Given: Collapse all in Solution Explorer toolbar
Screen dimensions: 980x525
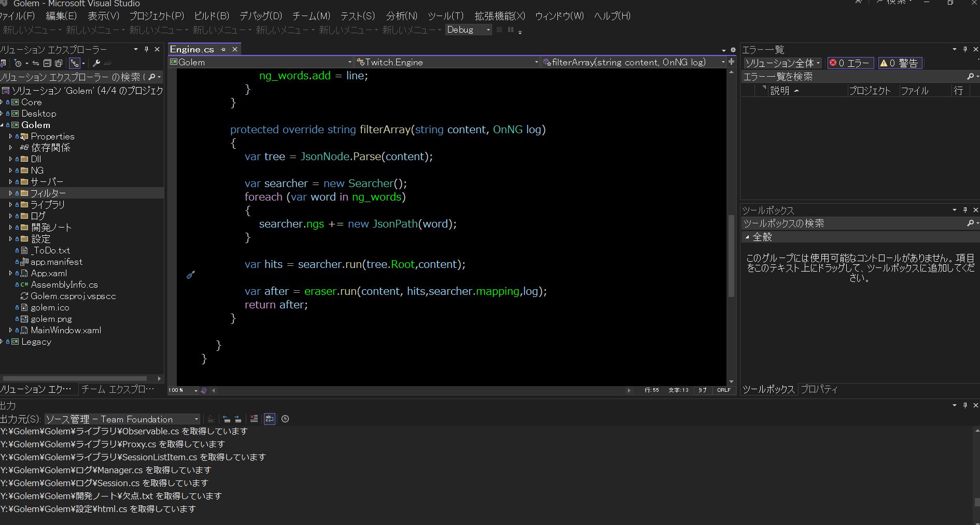Looking at the screenshot, I should [47, 63].
